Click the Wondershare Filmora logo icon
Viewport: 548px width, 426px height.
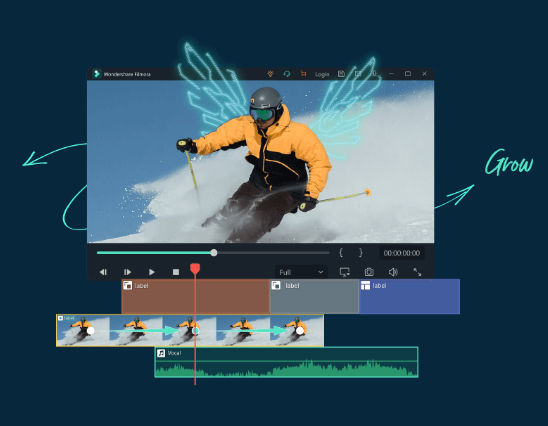(x=97, y=74)
